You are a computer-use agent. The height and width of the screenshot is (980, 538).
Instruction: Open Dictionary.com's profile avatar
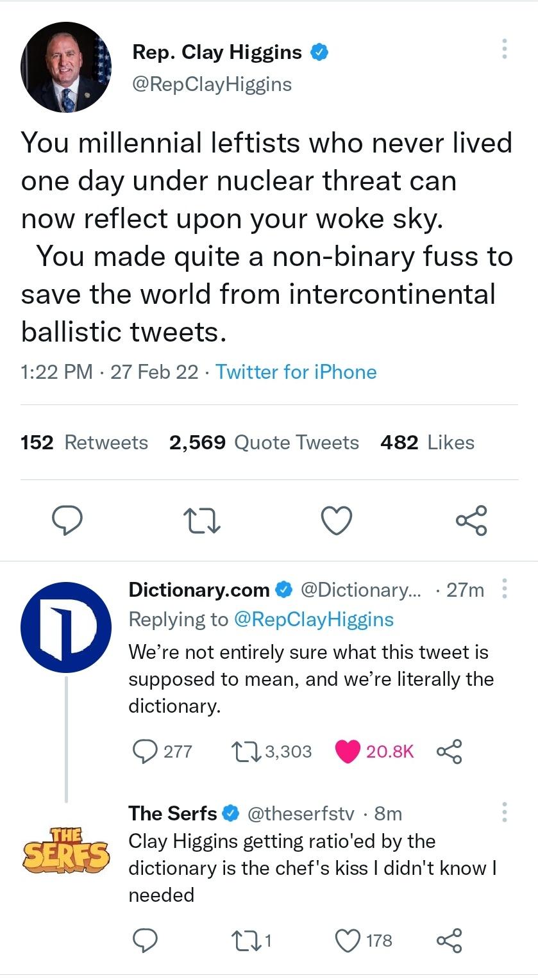tap(66, 627)
